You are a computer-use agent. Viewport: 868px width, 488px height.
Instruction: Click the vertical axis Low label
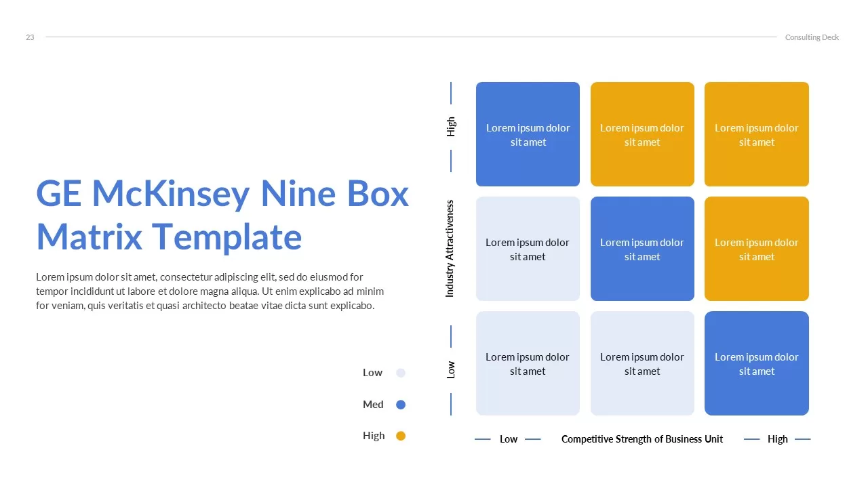[x=451, y=369]
